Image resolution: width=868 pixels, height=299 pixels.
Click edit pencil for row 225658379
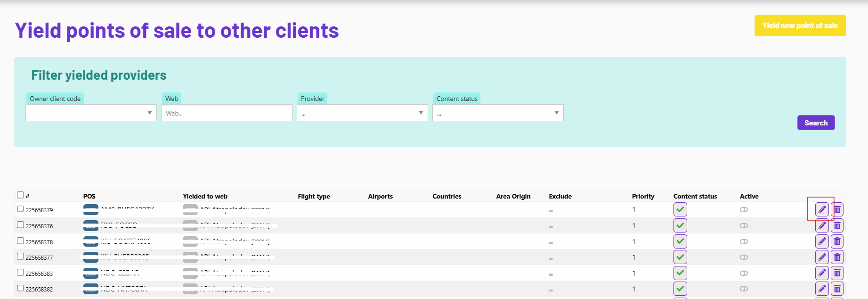pyautogui.click(x=822, y=209)
